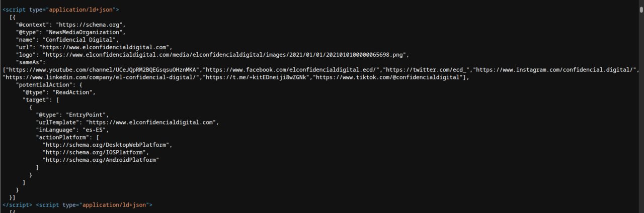Open the Facebook elconfidencialdigital.ecd URL
The height and width of the screenshot is (213, 644).
pos(292,70)
